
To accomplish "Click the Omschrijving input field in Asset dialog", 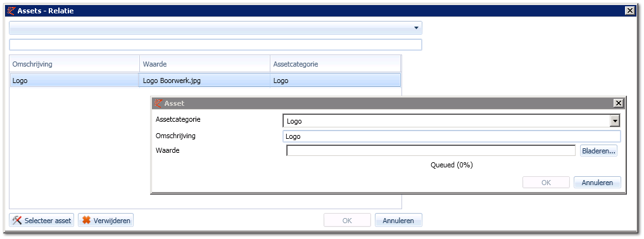I will [451, 136].
